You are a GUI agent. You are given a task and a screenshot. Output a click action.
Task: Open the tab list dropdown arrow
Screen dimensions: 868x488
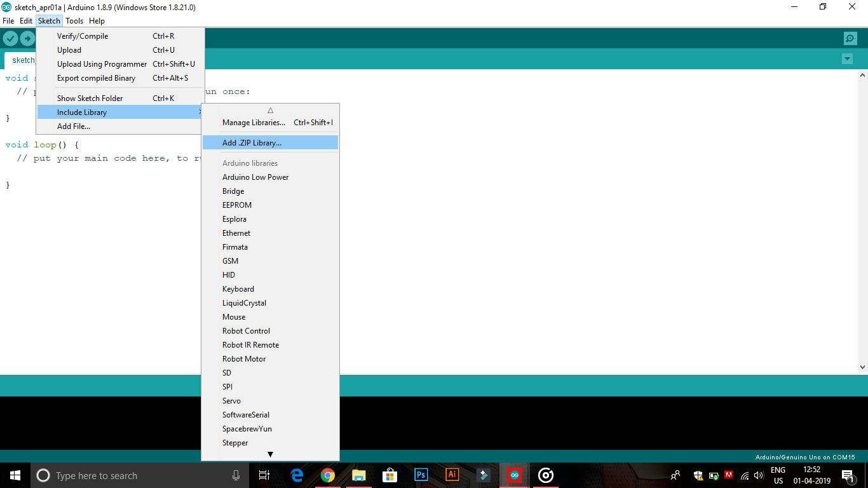click(847, 58)
